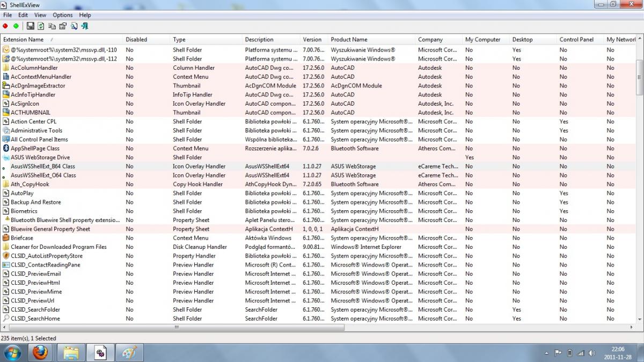Open Properties via the toolbar icon

tap(63, 26)
